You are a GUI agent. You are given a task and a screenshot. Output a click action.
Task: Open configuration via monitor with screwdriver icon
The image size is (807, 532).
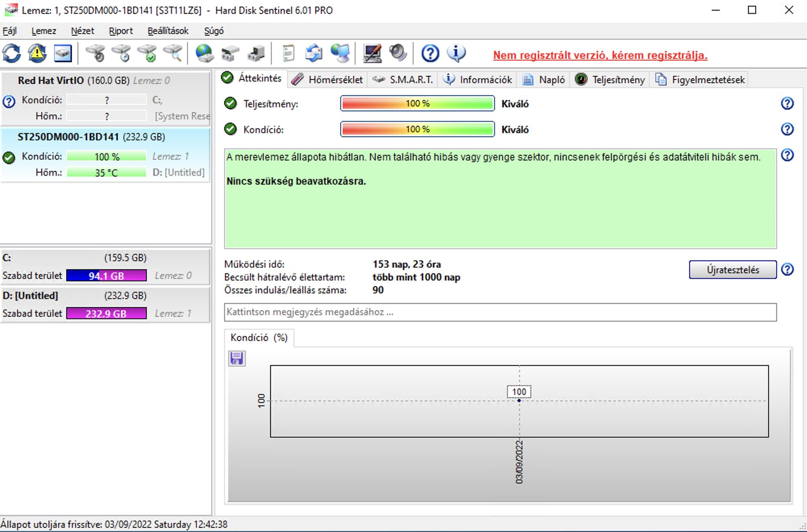[x=372, y=54]
